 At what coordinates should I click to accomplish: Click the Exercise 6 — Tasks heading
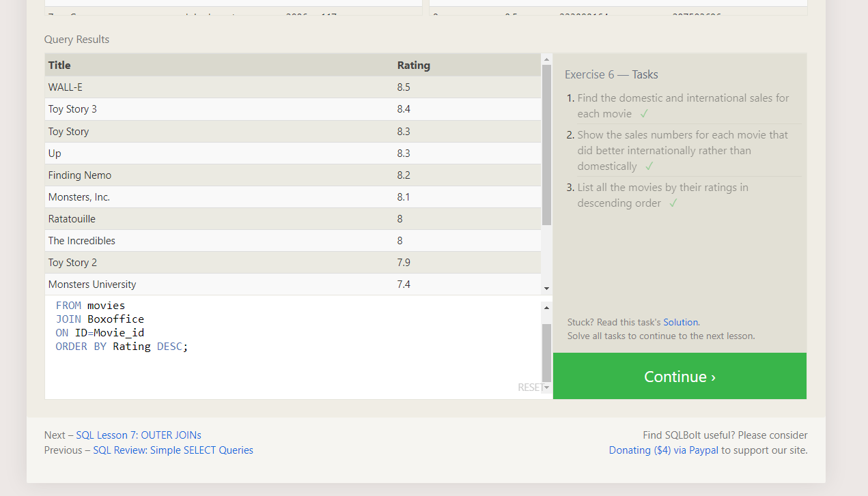pos(611,75)
